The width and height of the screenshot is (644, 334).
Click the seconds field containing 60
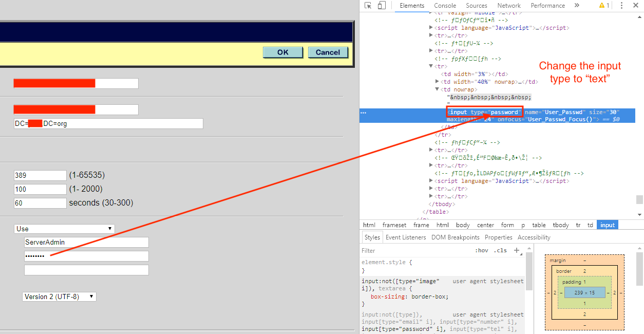40,203
